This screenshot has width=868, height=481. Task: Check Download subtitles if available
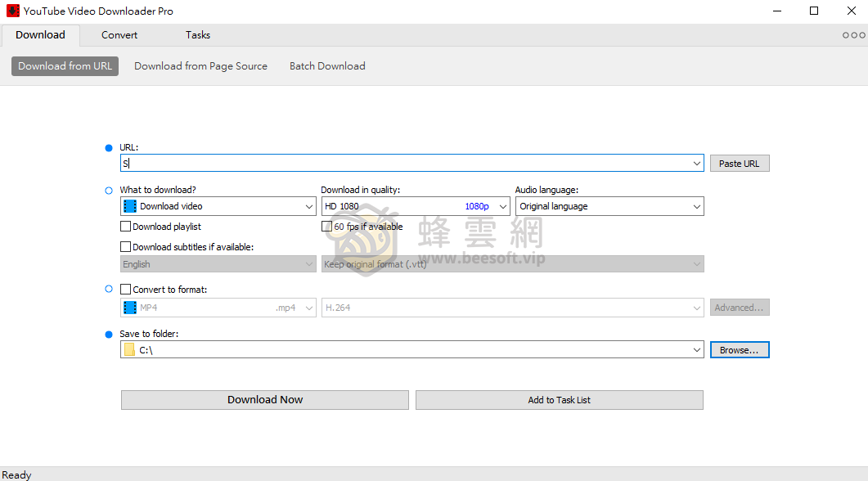point(126,247)
